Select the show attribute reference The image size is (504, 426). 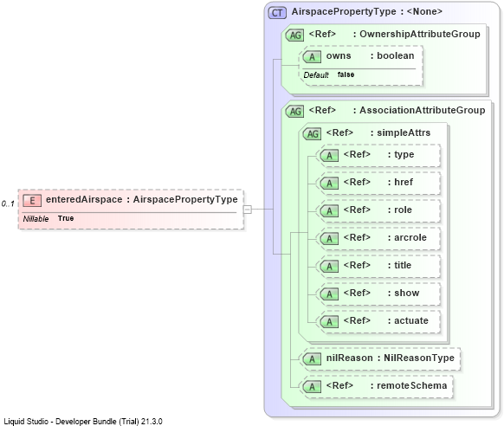pyautogui.click(x=378, y=294)
